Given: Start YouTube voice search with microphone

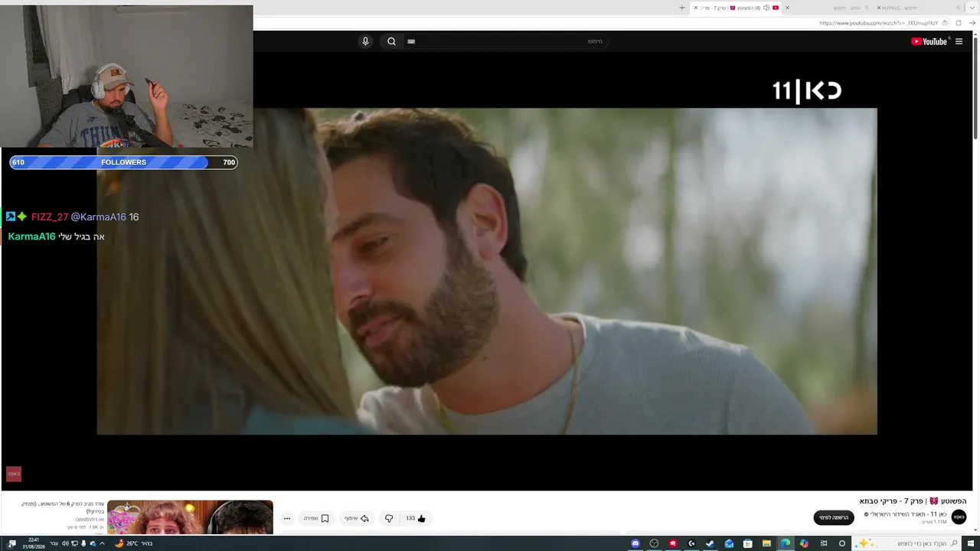Looking at the screenshot, I should click(x=365, y=41).
